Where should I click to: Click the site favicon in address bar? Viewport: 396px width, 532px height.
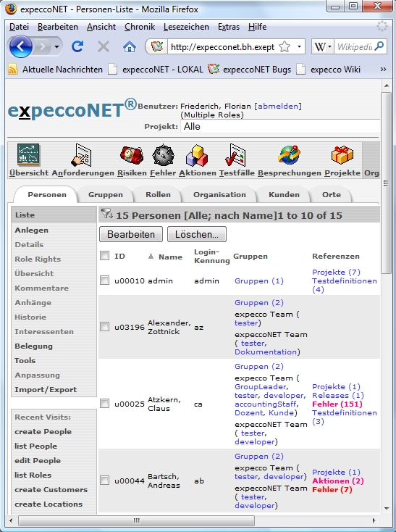157,46
